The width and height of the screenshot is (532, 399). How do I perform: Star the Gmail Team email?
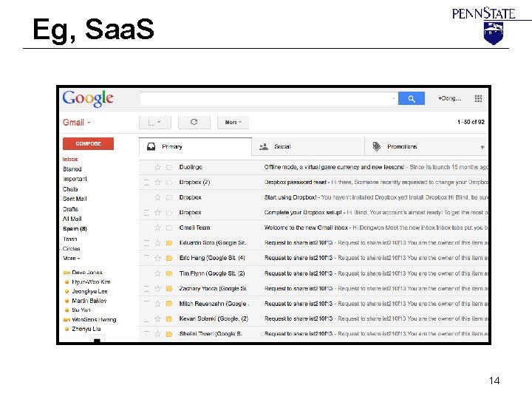(157, 228)
